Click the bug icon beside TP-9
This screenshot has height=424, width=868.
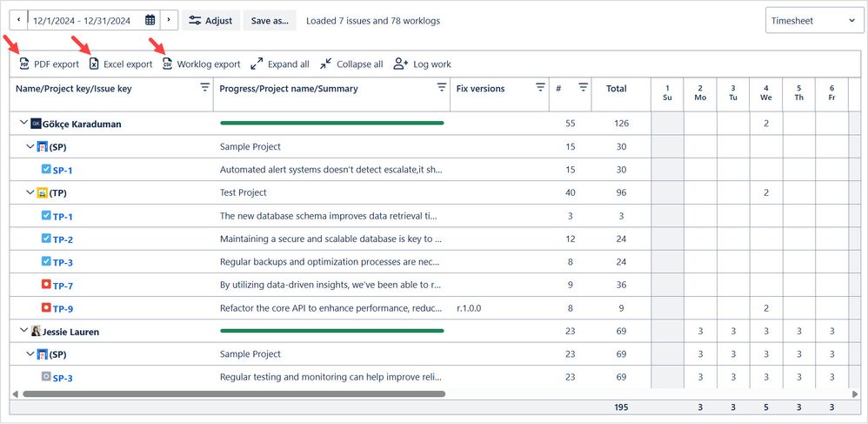click(x=46, y=307)
